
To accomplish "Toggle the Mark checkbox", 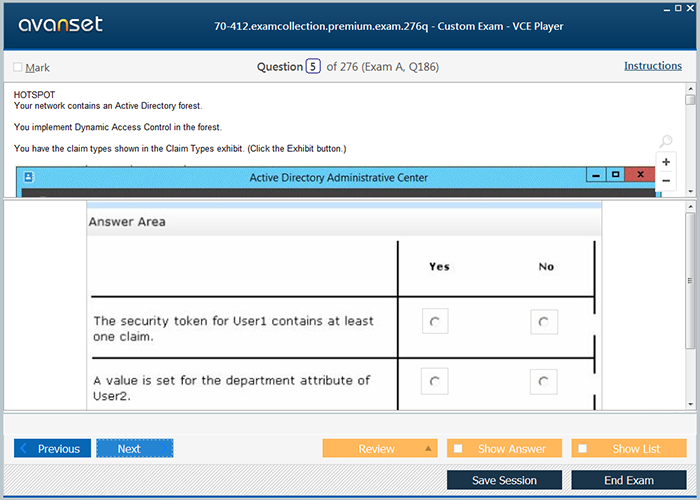I will (x=18, y=67).
